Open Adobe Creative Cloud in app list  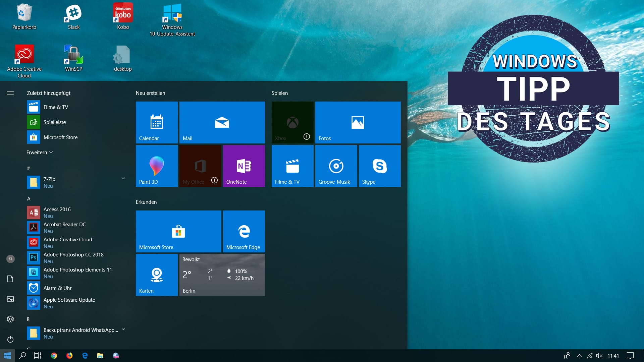[x=76, y=243]
